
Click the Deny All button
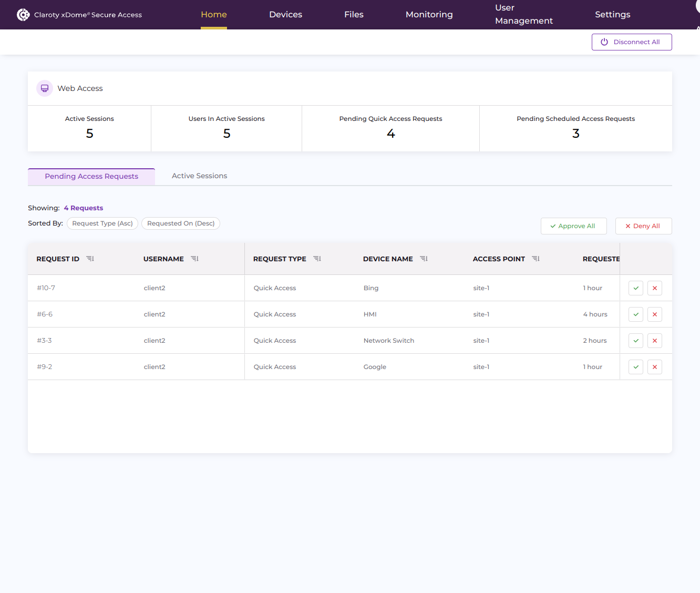[x=643, y=226]
